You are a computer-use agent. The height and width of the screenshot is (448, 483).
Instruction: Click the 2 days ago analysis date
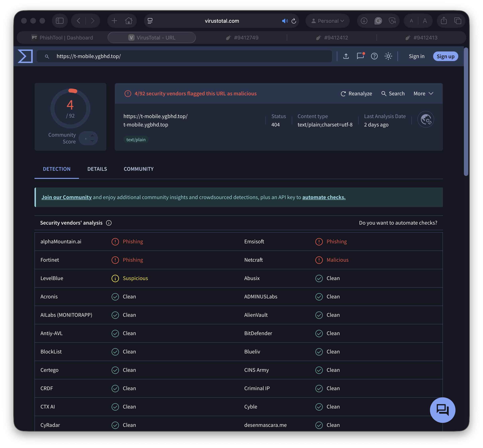pos(376,125)
